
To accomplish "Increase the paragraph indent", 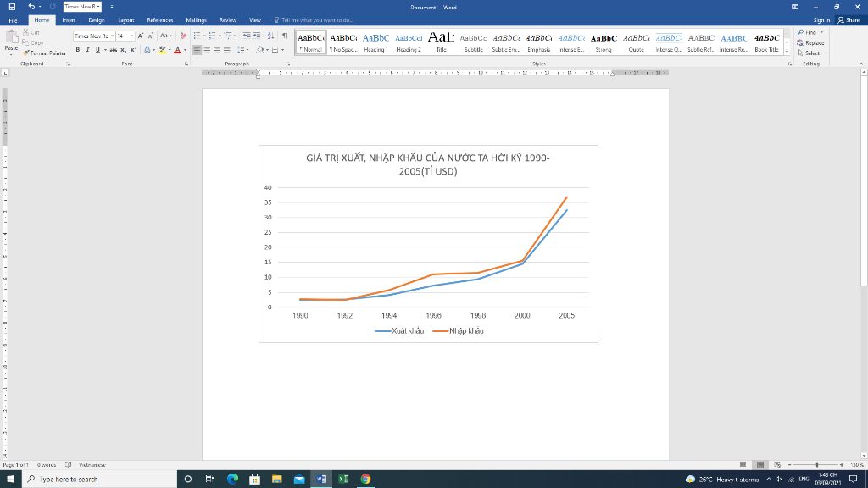I will click(x=257, y=36).
